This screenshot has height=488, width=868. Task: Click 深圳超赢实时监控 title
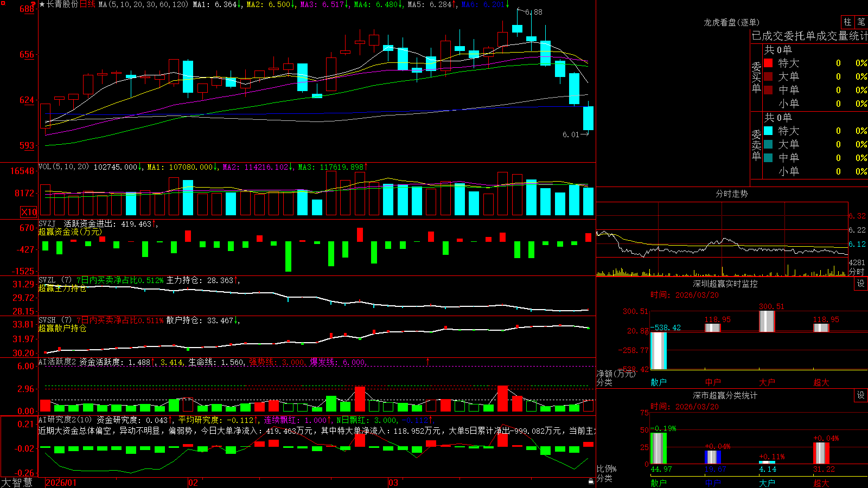[x=725, y=284]
